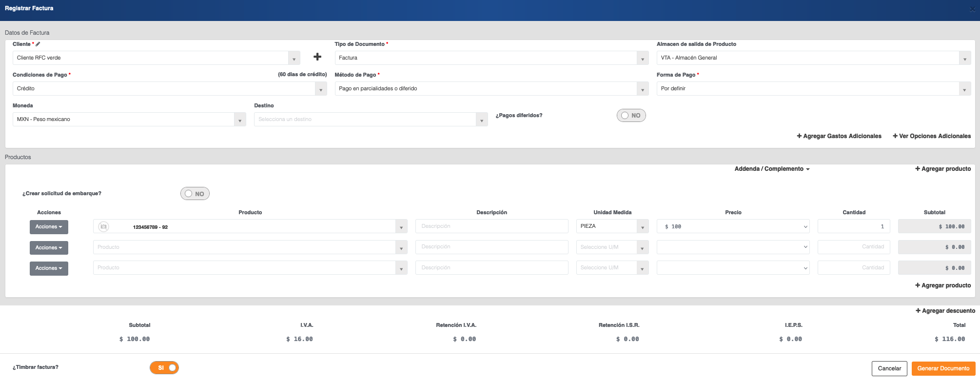Click the first row Cantidad field
980x384 pixels.
(853, 226)
